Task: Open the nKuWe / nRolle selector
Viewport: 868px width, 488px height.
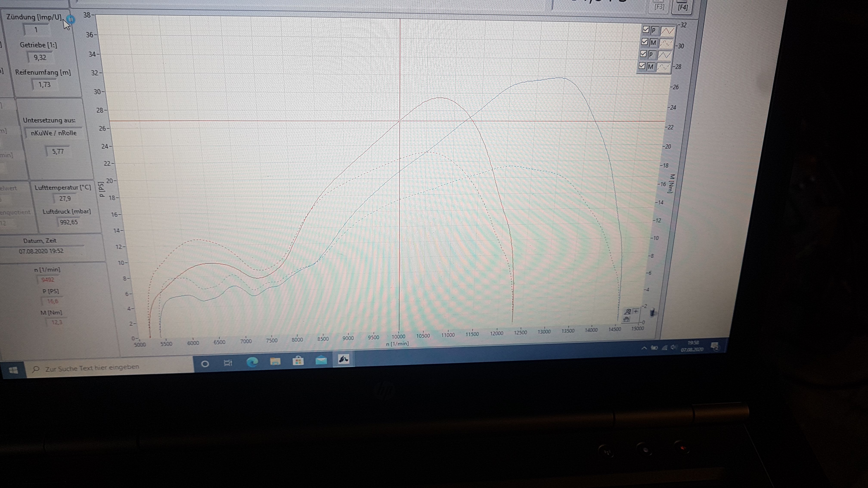Action: [54, 133]
